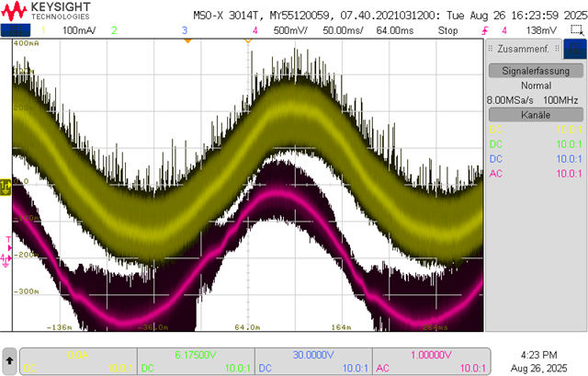Select channel 2 indicator in top bar
The height and width of the screenshot is (376, 588).
coord(114,30)
